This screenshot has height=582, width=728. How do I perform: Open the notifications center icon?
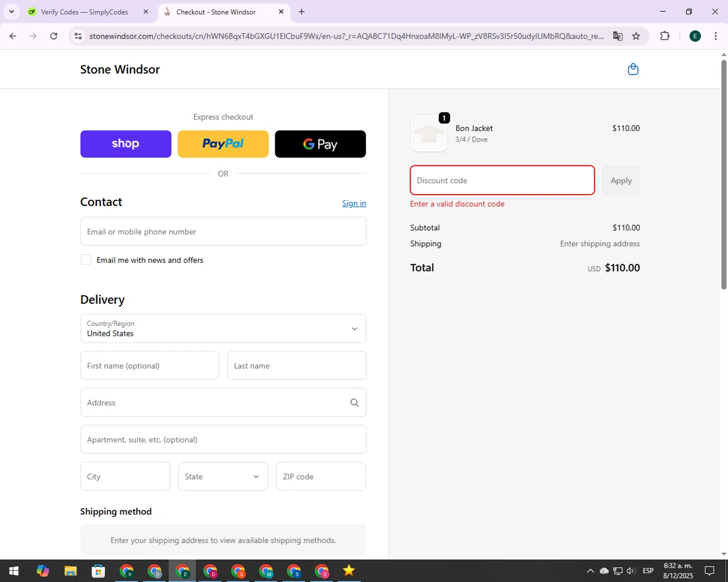(710, 571)
